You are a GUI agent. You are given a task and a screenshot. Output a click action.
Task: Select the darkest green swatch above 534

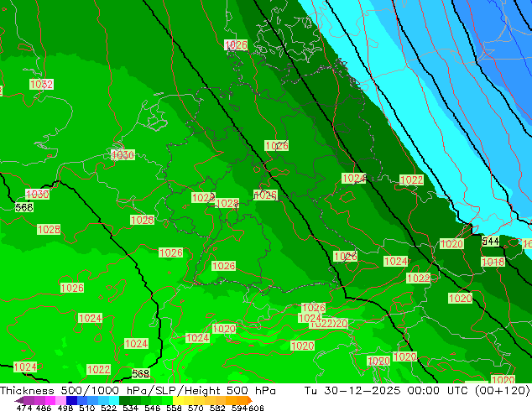click(x=124, y=400)
